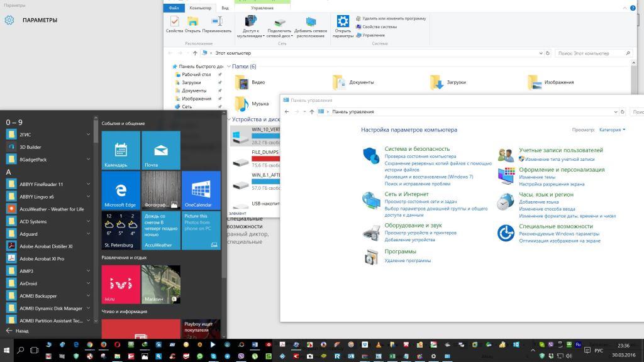
Task: Open the Система и безопасность shield icon
Action: click(371, 155)
